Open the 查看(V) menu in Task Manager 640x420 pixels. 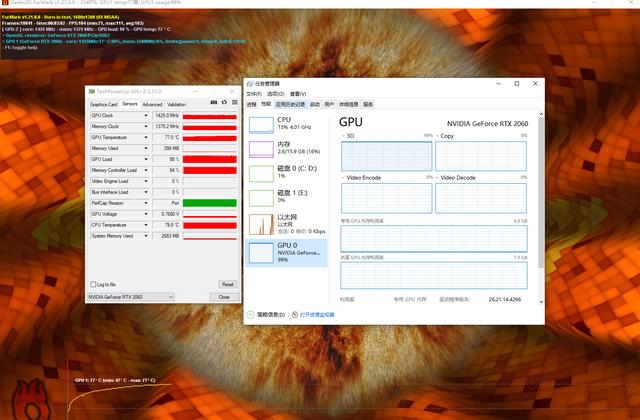[x=298, y=94]
